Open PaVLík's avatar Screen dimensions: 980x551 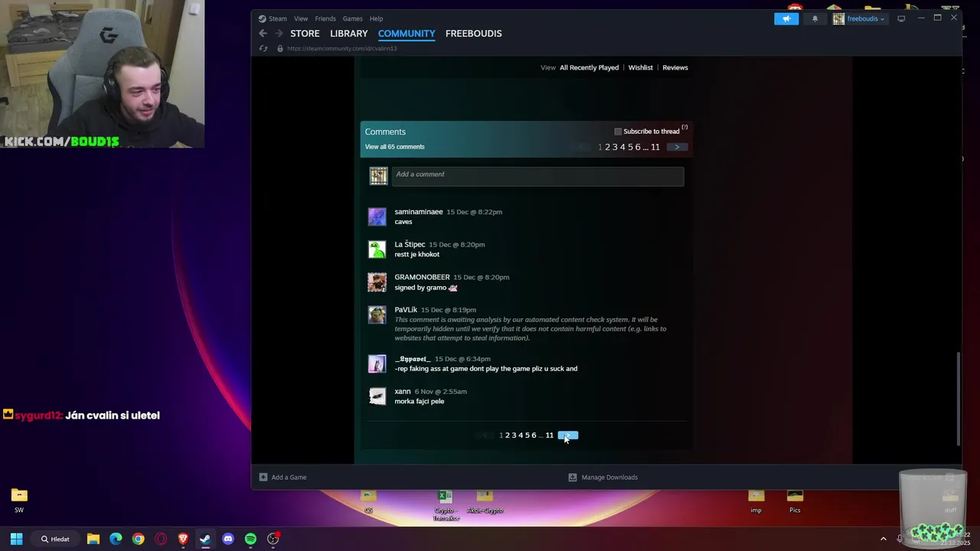click(377, 315)
